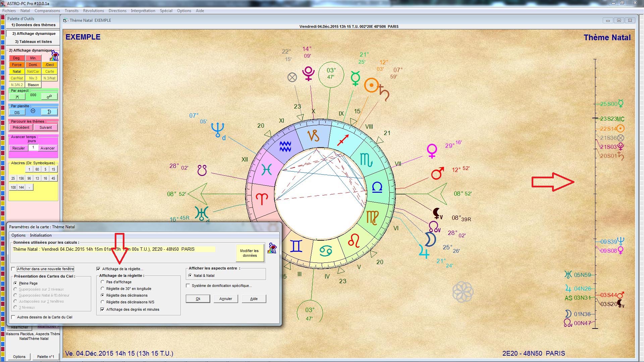Open the dialog's Initialisation menu
644x362 pixels.
point(41,235)
